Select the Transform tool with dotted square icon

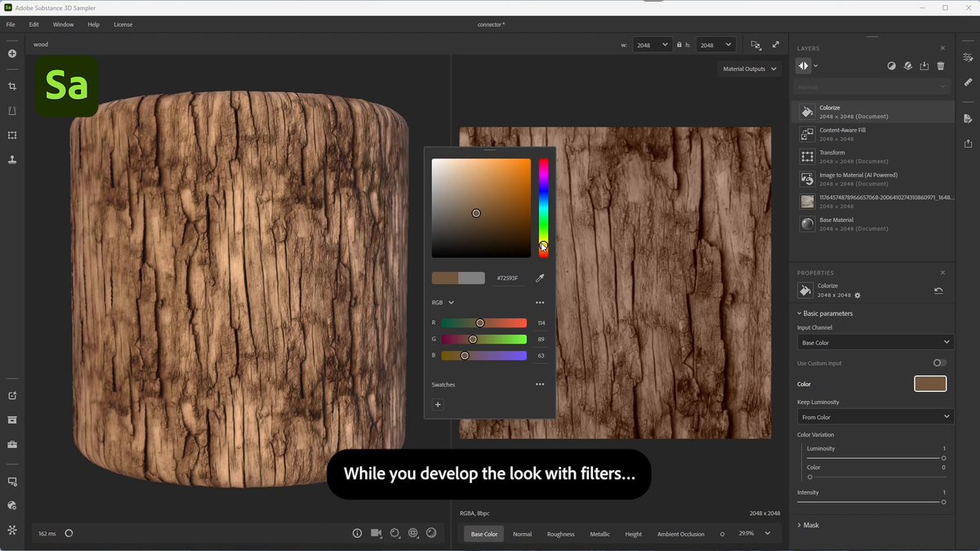(12, 136)
